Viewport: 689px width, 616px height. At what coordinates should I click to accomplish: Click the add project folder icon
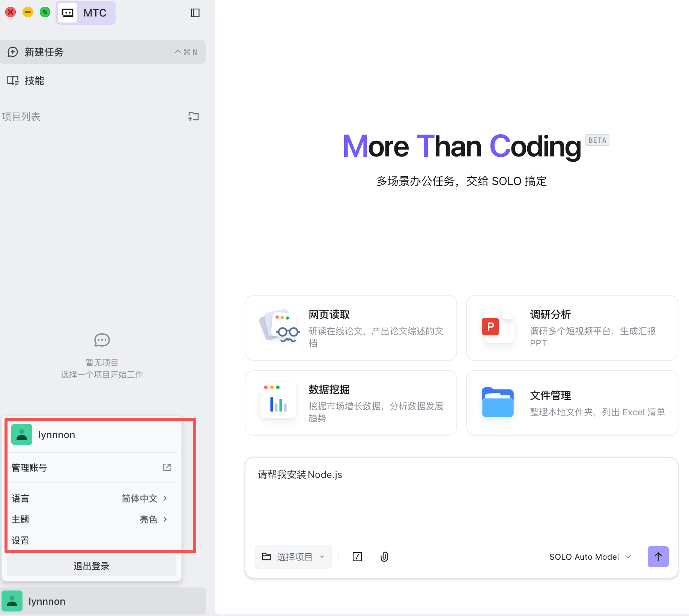point(193,116)
